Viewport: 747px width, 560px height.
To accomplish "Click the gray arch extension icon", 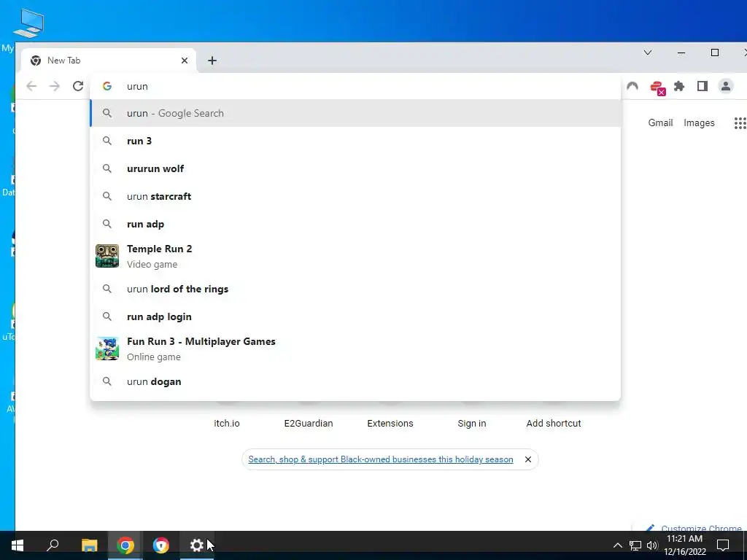I will point(632,86).
